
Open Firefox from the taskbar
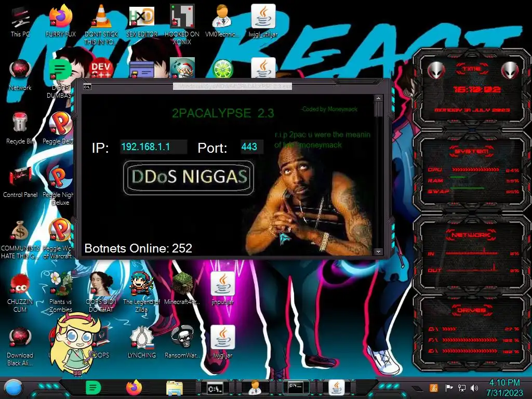pos(134,388)
